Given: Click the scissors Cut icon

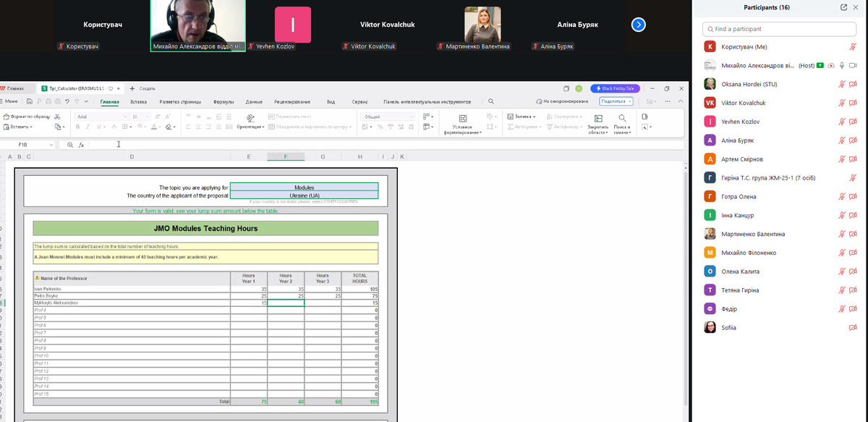Looking at the screenshot, I should 57,117.
